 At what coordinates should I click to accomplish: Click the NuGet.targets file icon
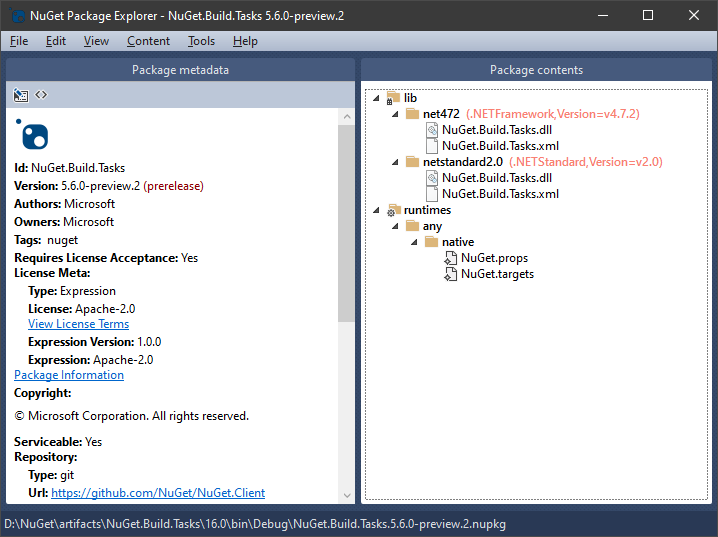451,274
